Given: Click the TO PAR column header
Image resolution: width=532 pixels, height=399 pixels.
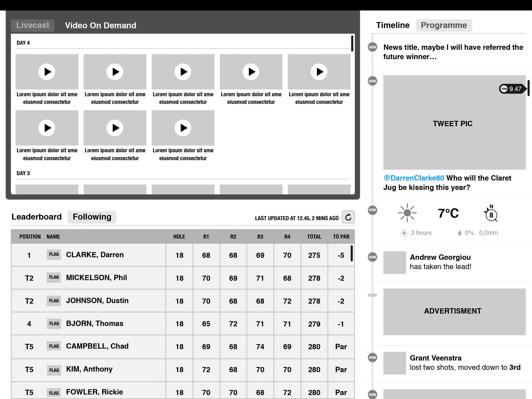Looking at the screenshot, I should point(341,237).
